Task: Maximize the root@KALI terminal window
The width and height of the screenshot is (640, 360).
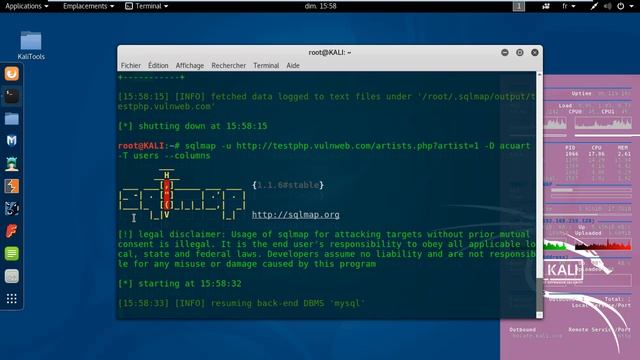Action: [520, 52]
